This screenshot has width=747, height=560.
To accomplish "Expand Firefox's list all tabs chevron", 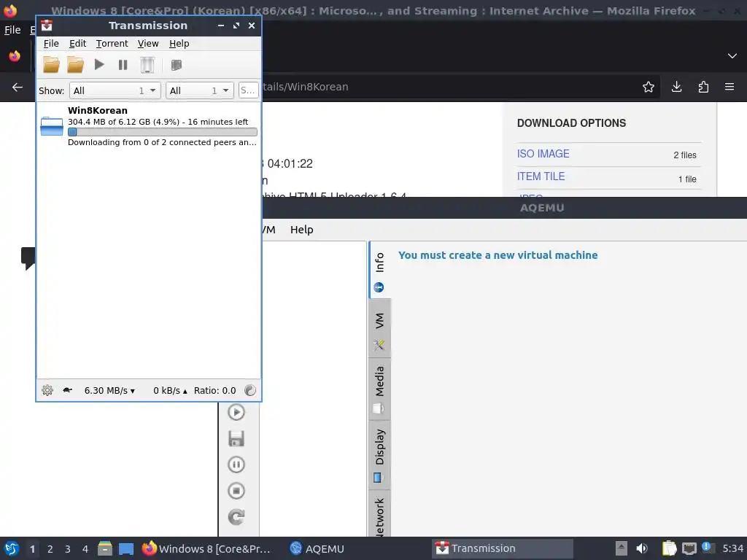I will tap(732, 56).
